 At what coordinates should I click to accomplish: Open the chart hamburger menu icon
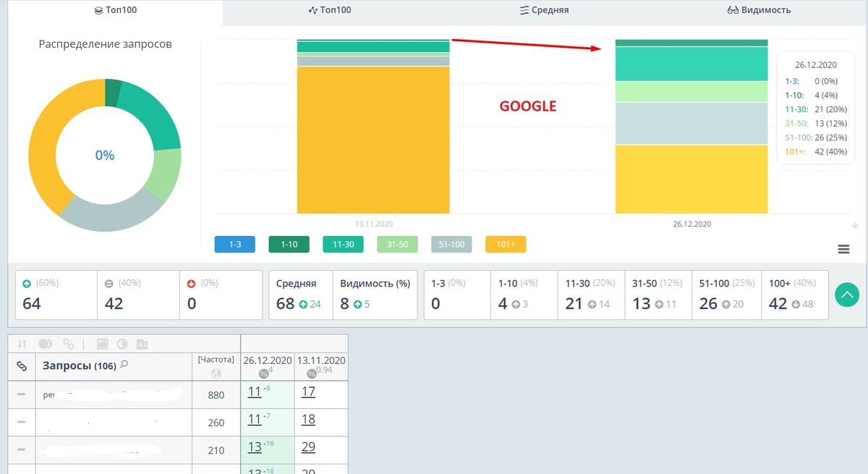point(843,249)
